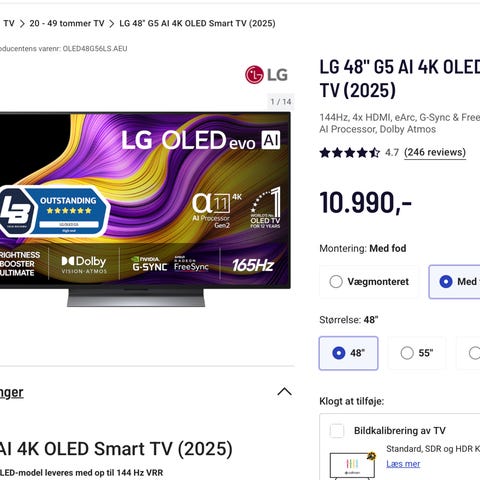Image resolution: width=480 pixels, height=480 pixels.
Task: Choose the 55" size option
Action: pos(417,353)
